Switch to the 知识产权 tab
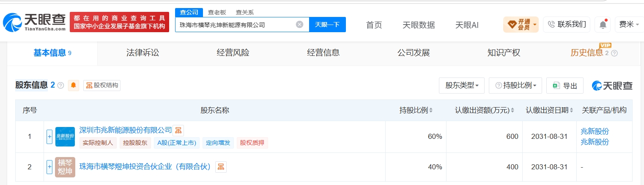 [x=504, y=53]
